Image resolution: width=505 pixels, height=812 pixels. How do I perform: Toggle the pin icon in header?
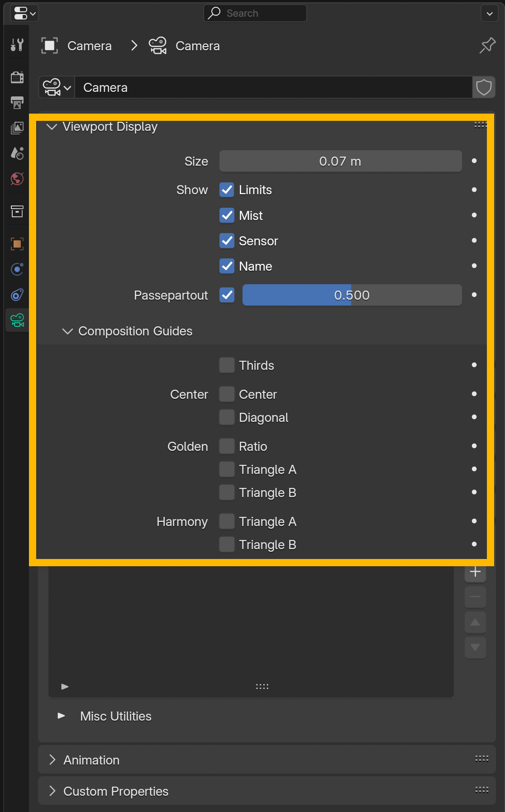coord(487,46)
